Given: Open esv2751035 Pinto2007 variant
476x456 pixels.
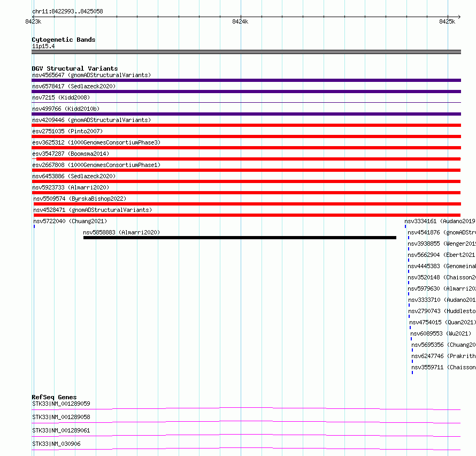Looking at the screenshot, I should [67, 131].
